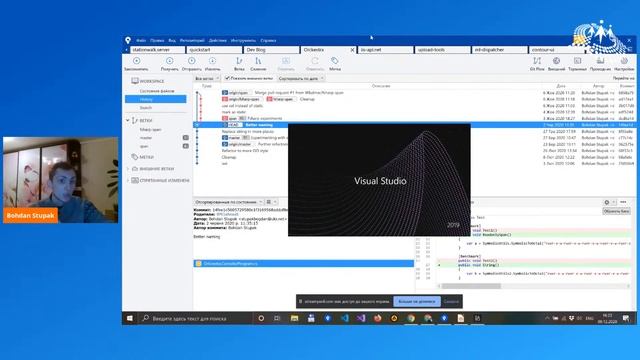Switch to the stationwalk.server tab
The image size is (640, 360).
point(157,50)
